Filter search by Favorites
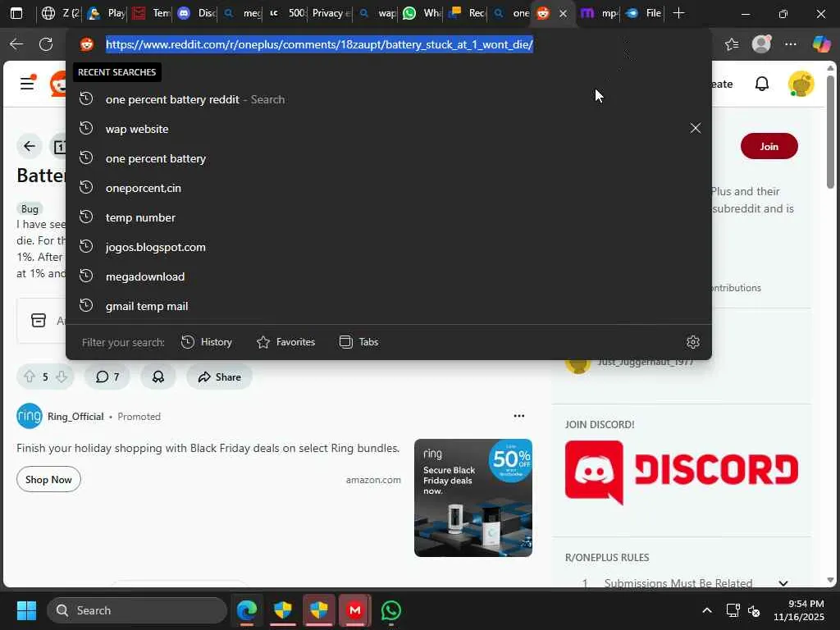The image size is (840, 630). 285,342
